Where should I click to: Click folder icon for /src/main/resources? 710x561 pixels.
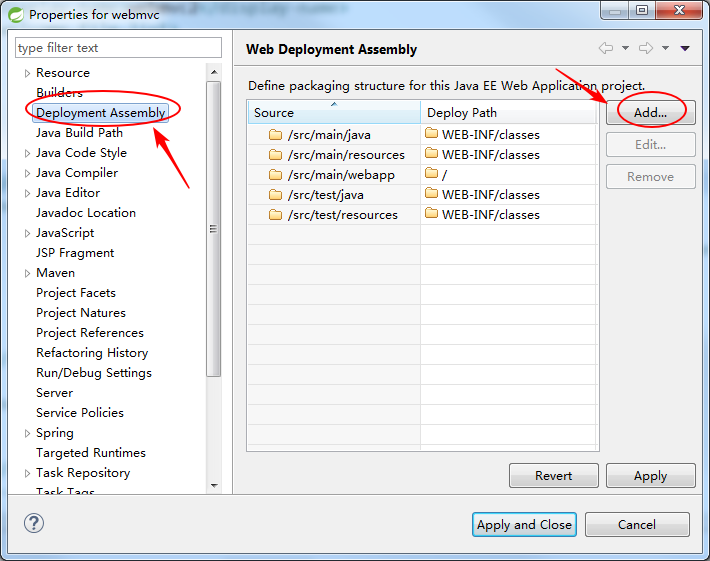coord(275,154)
